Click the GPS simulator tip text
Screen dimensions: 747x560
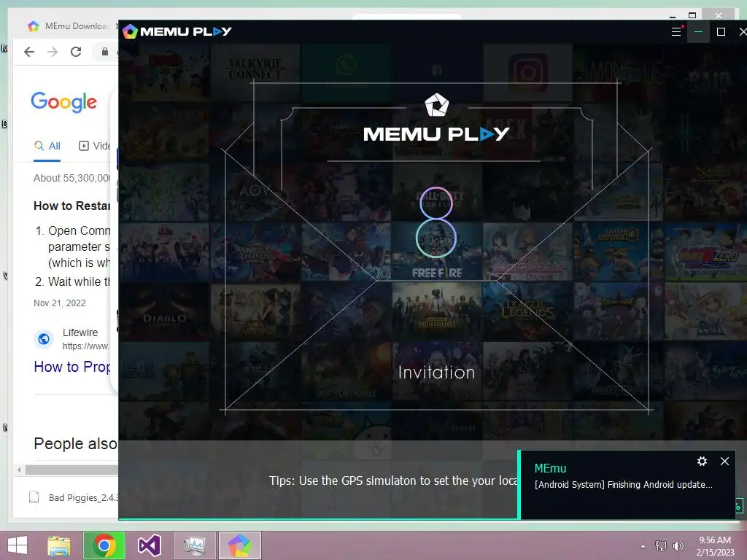[x=393, y=481]
